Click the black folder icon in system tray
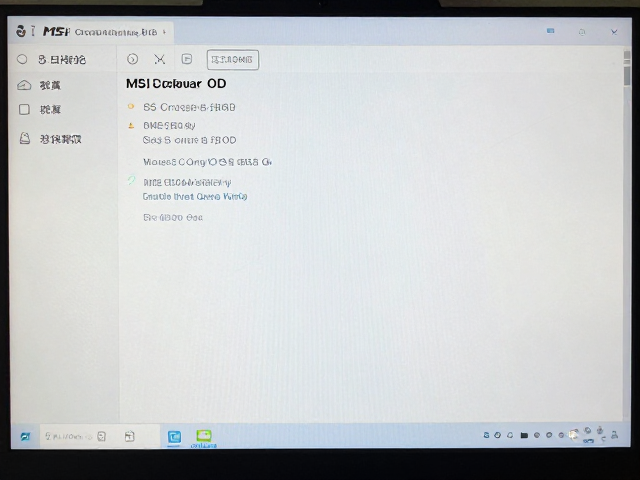This screenshot has width=640, height=480. [524, 436]
